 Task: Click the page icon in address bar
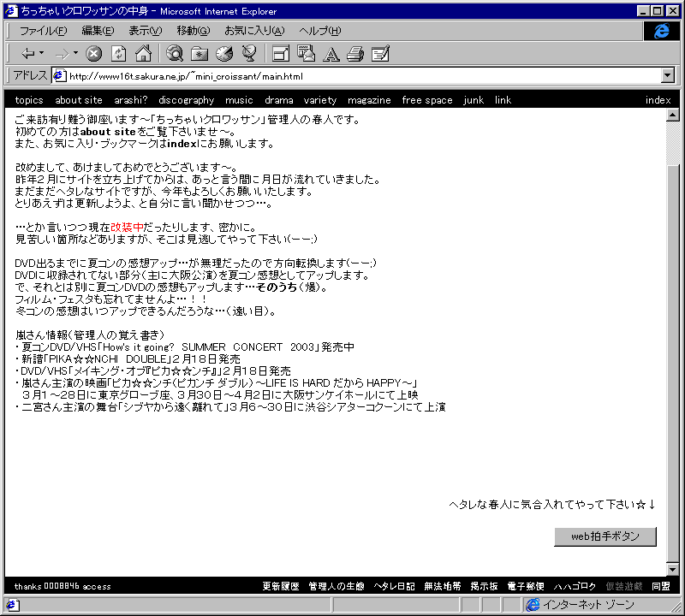click(59, 76)
